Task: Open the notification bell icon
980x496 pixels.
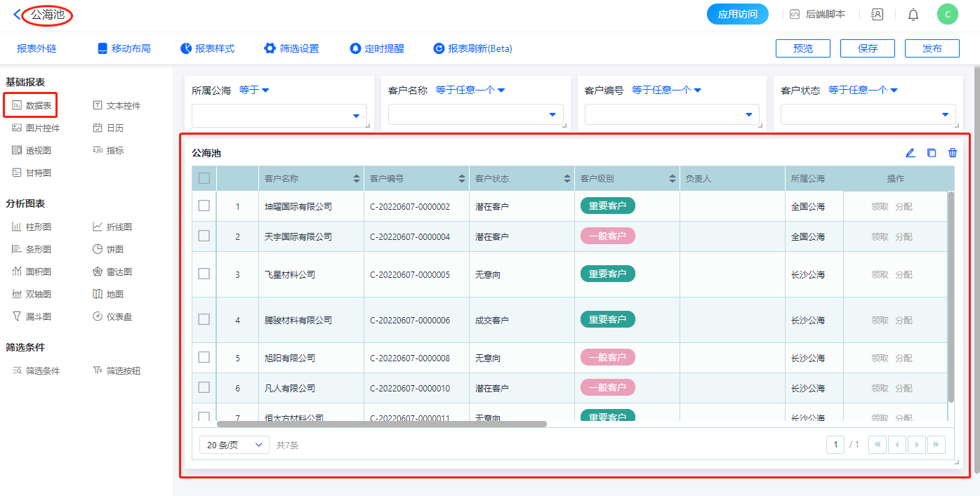Action: [913, 14]
